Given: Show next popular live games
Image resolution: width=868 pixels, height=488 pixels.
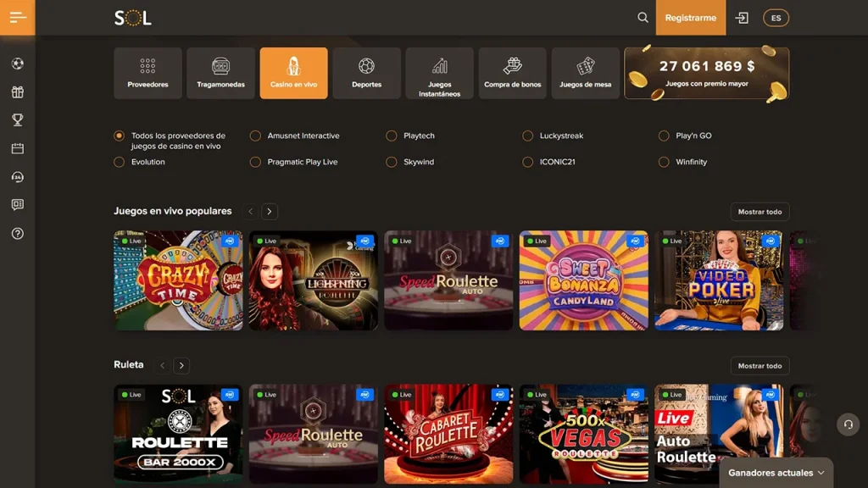Looking at the screenshot, I should pyautogui.click(x=270, y=211).
